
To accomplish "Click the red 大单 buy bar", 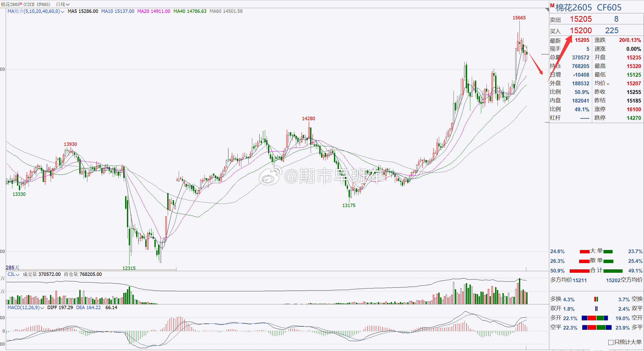I will (584, 252).
